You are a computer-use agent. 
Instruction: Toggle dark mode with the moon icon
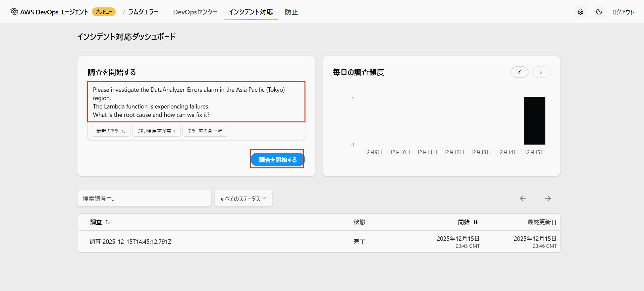point(599,12)
